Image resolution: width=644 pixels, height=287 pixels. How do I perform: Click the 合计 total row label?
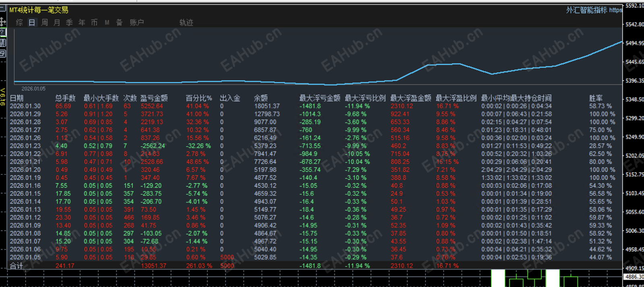(17, 266)
